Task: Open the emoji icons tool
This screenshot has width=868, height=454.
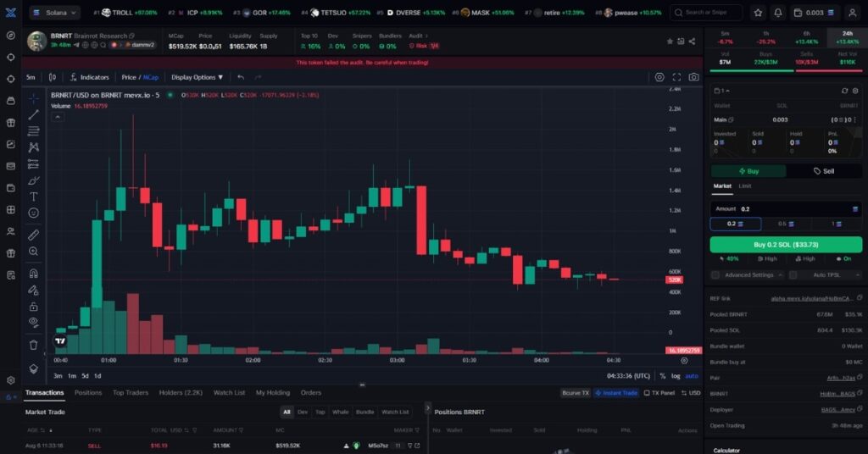Action: (x=33, y=213)
